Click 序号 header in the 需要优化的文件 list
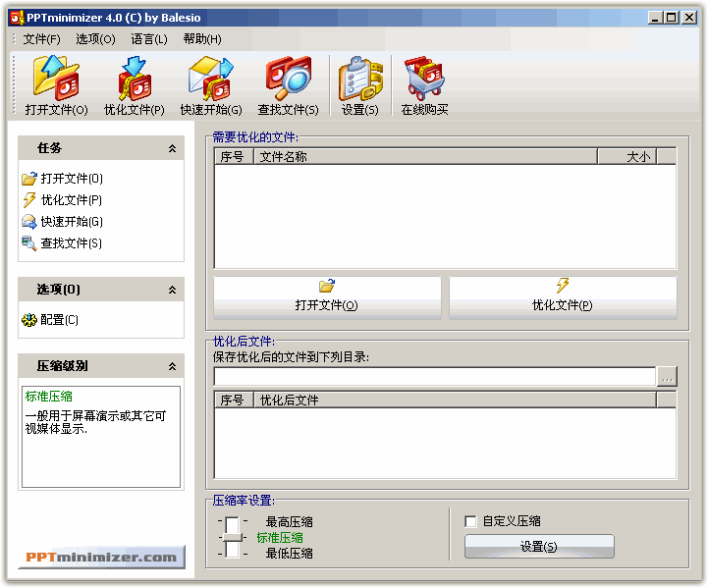Image resolution: width=708 pixels, height=588 pixels. pos(234,157)
